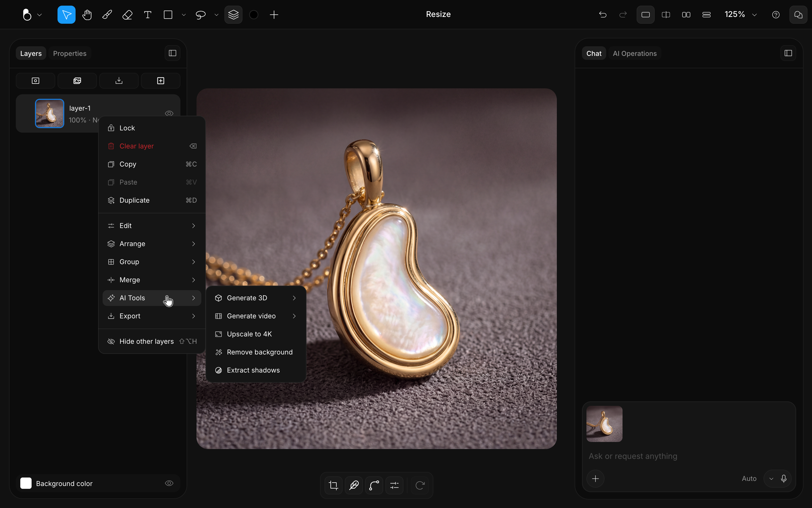Click the black foreground color swatch
The height and width of the screenshot is (508, 812).
[254, 15]
